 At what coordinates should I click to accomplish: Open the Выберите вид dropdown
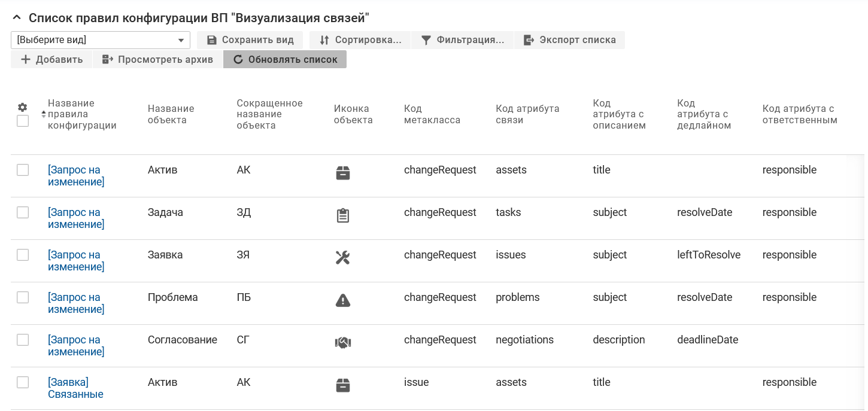pyautogui.click(x=101, y=40)
